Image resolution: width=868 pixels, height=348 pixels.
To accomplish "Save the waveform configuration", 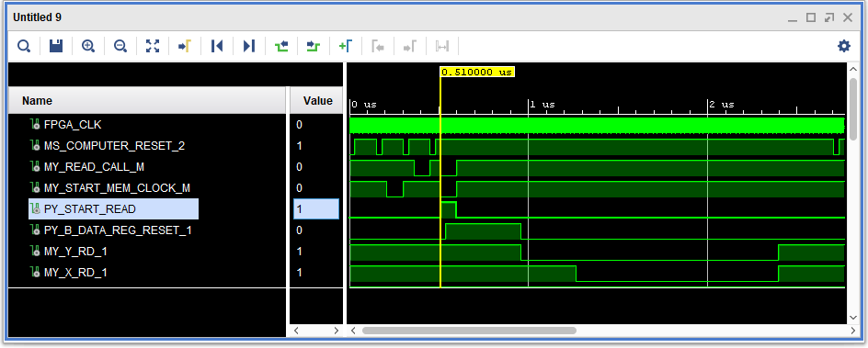I will pyautogui.click(x=56, y=46).
